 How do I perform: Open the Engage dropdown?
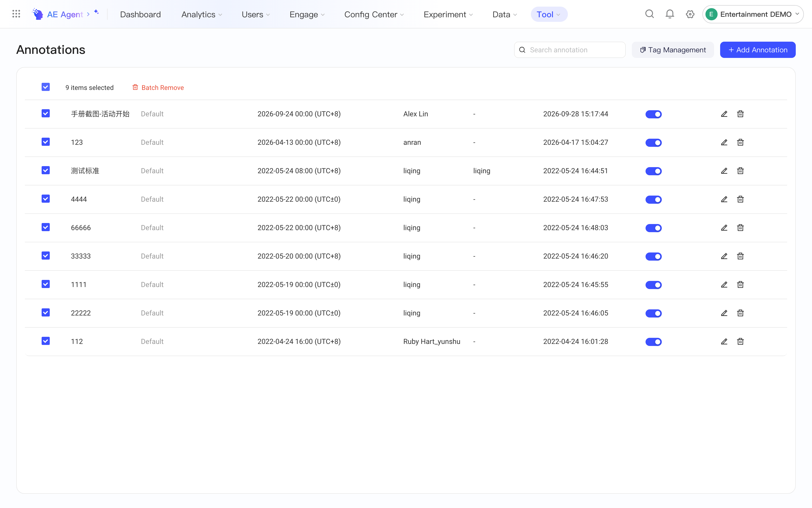point(307,14)
